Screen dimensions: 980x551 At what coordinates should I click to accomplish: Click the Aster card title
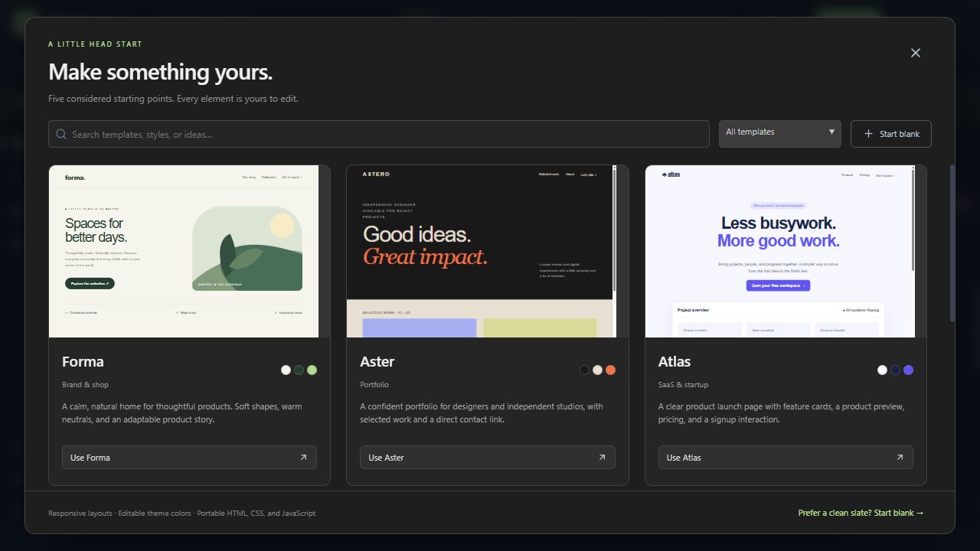click(x=377, y=361)
